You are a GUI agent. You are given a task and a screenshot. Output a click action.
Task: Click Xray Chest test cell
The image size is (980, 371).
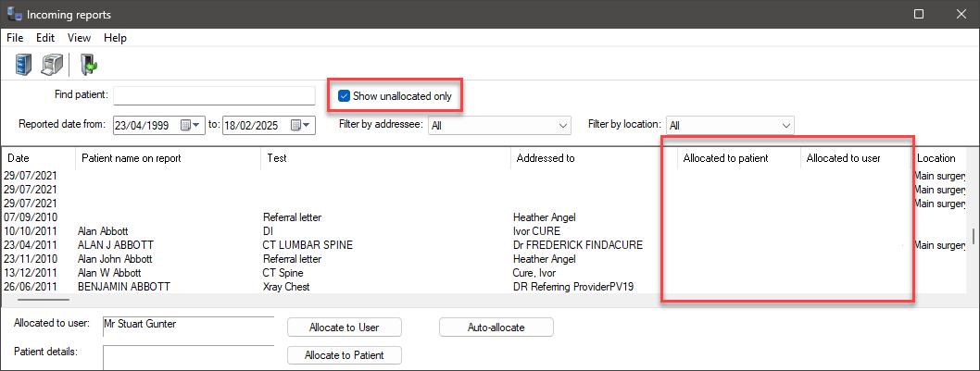point(286,287)
